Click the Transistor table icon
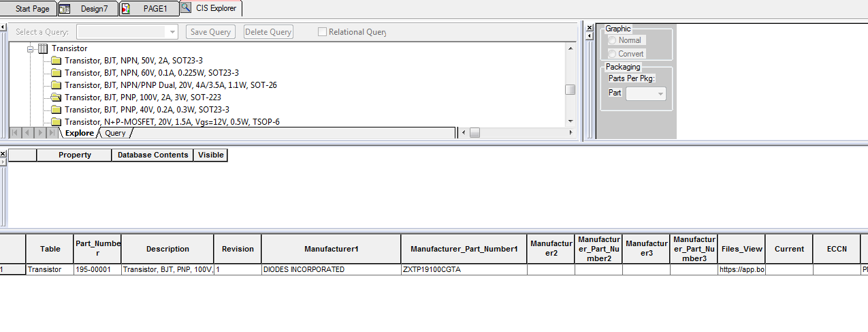Viewport: 868px width, 332px height. click(43, 49)
